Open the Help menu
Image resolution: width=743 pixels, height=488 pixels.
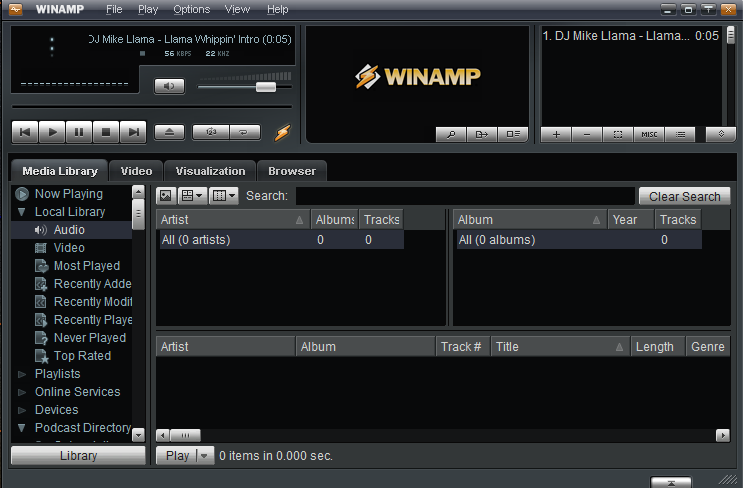(x=277, y=9)
